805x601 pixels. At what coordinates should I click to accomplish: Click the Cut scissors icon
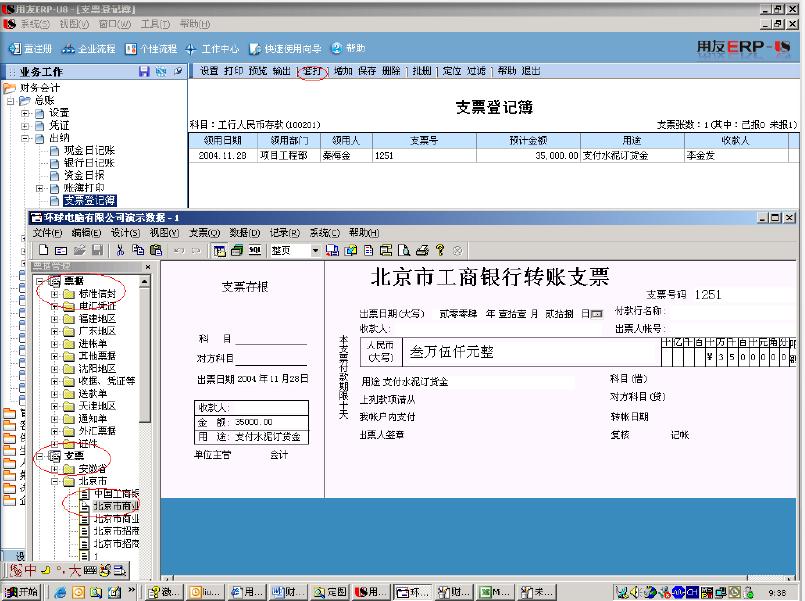tap(121, 250)
